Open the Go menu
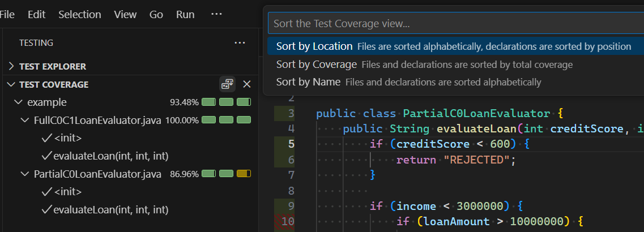This screenshot has width=644, height=232. tap(156, 14)
